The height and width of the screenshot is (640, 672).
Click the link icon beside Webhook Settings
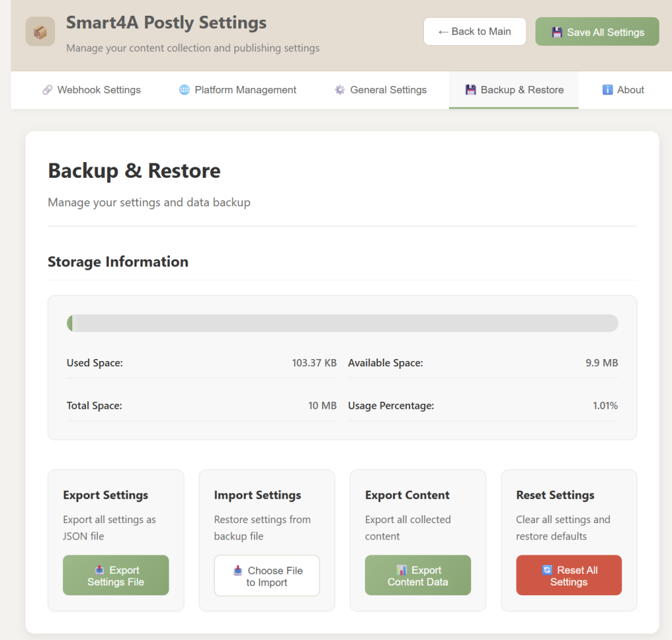tap(47, 90)
